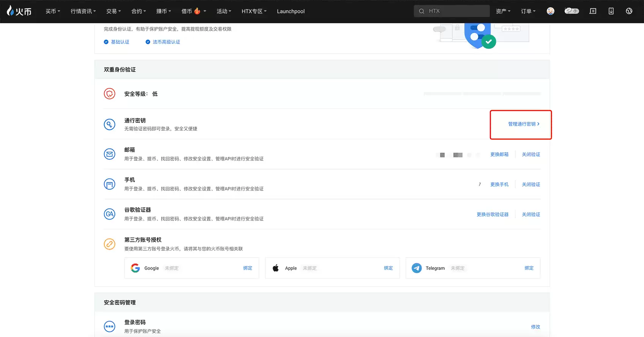644x337 pixels.
Task: Turn off Google Authenticator verification
Action: 530,215
